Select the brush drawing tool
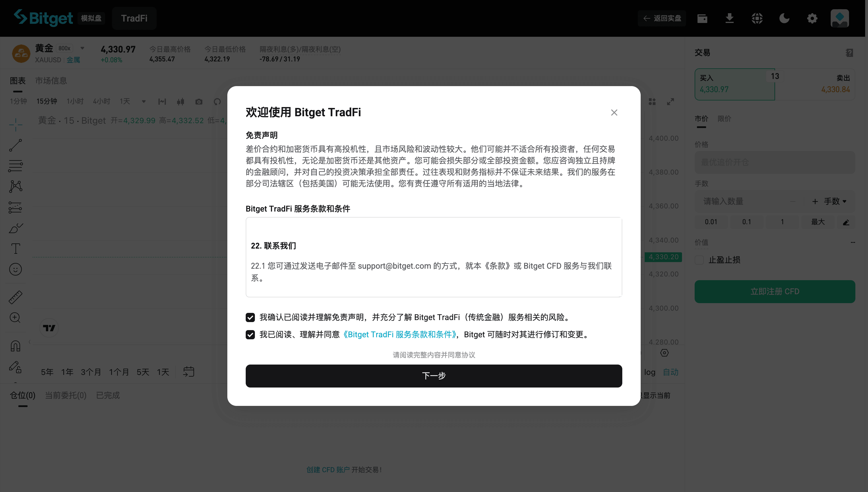 [x=15, y=228]
